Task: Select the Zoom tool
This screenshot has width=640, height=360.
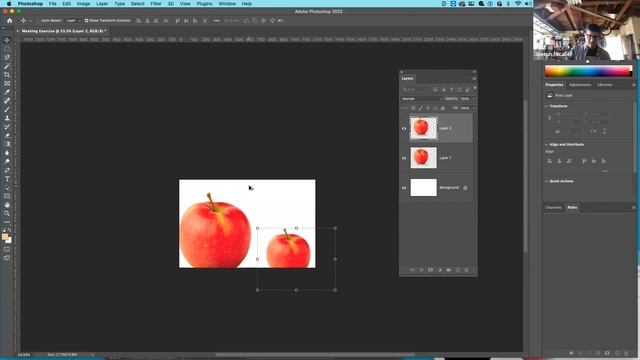Action: [7, 213]
